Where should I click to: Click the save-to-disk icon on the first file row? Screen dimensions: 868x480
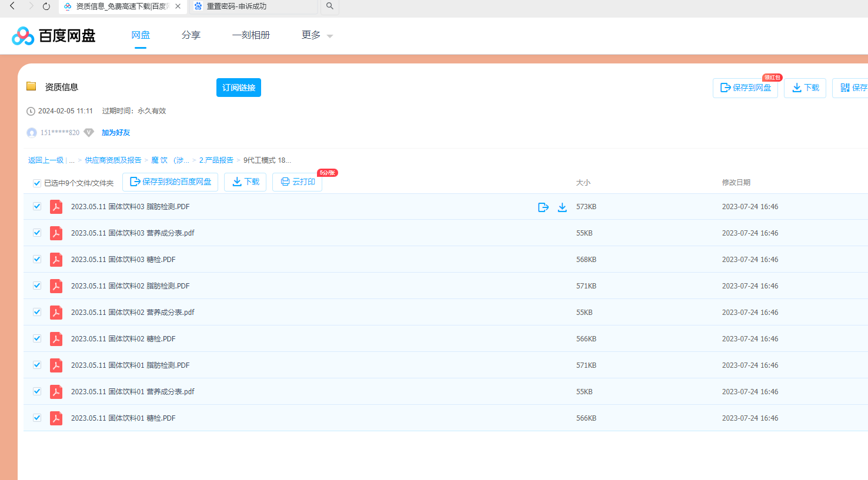tap(543, 207)
